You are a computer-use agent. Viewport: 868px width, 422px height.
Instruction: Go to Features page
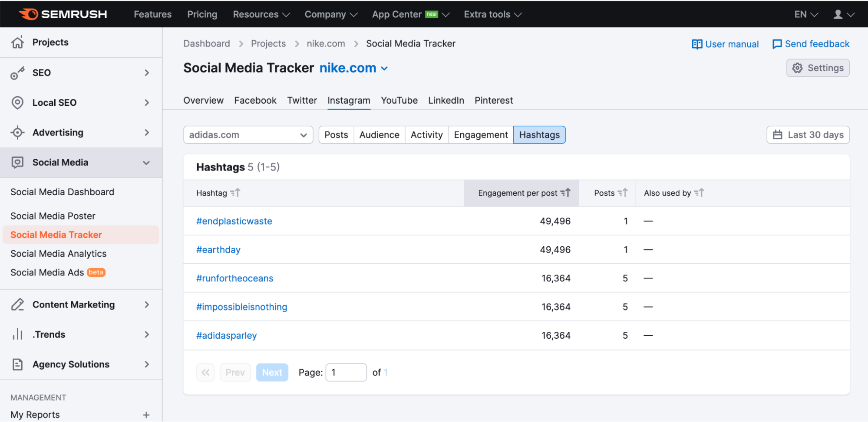[x=152, y=14]
